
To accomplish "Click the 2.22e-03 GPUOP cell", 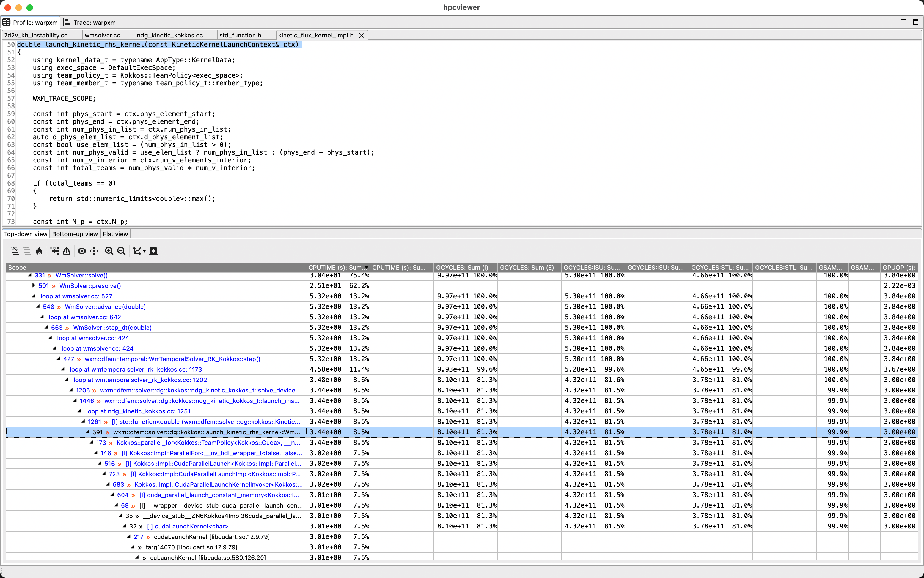I will (x=899, y=286).
